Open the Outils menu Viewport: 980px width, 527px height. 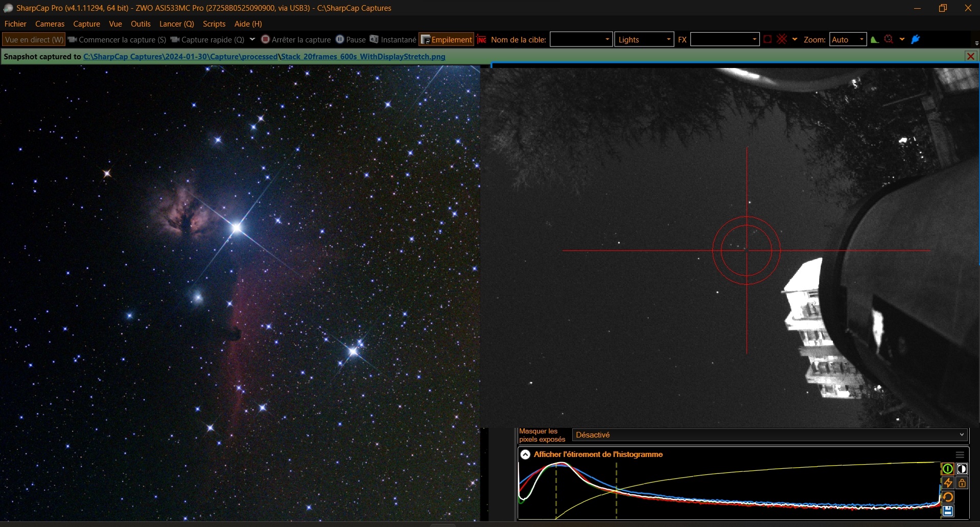click(x=141, y=24)
